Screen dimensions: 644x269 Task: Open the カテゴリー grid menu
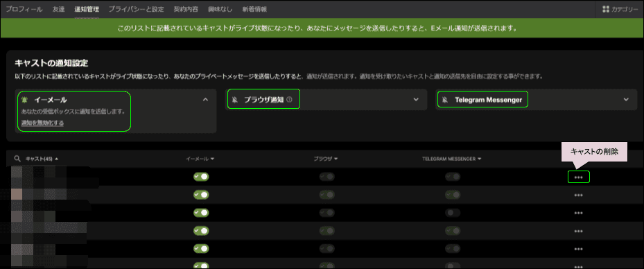tap(620, 9)
